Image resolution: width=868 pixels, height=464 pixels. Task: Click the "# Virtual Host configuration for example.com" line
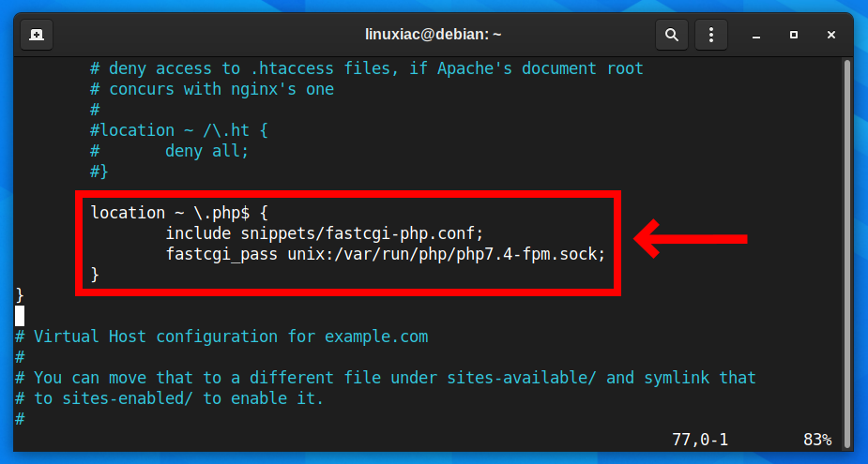pyautogui.click(x=221, y=337)
